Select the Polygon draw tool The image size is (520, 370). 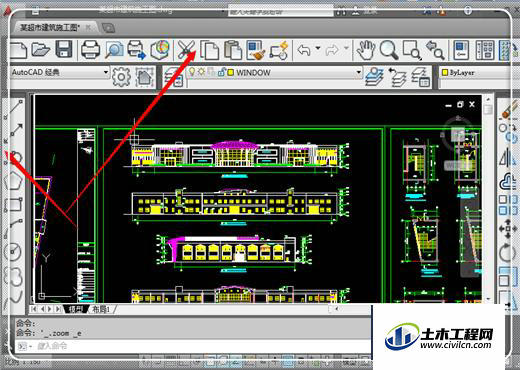coord(13,182)
